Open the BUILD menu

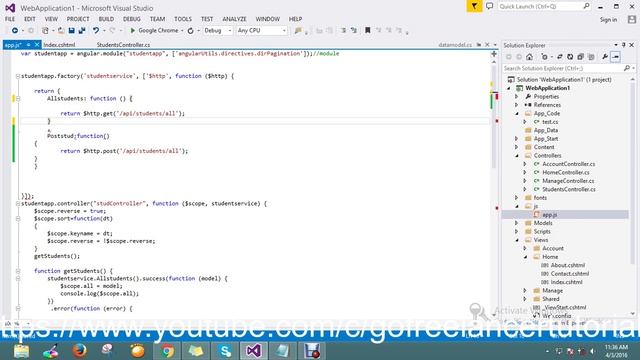point(106,19)
